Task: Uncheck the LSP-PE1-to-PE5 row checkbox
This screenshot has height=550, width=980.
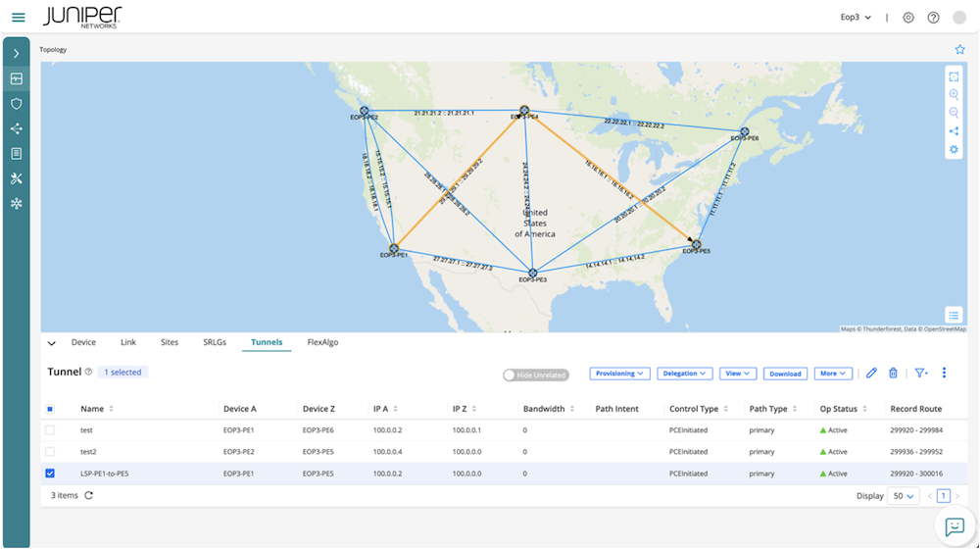Action: point(50,474)
